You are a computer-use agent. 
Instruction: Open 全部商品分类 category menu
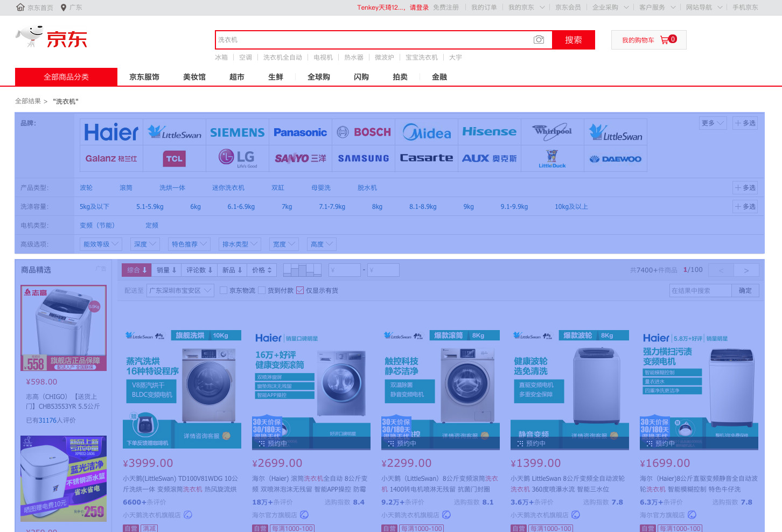coord(66,77)
